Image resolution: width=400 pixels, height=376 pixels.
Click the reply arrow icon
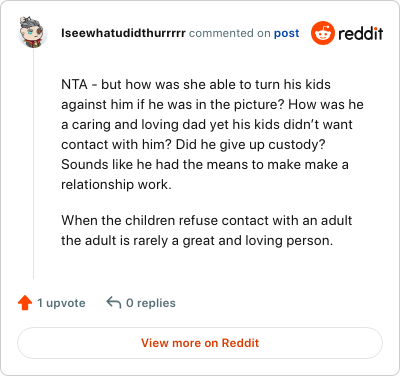click(114, 303)
